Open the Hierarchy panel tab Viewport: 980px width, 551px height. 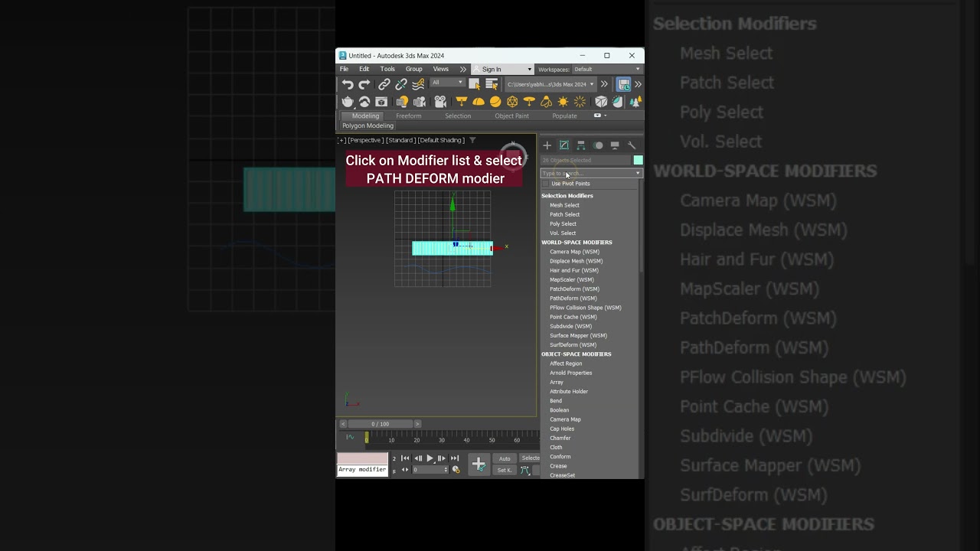point(581,145)
